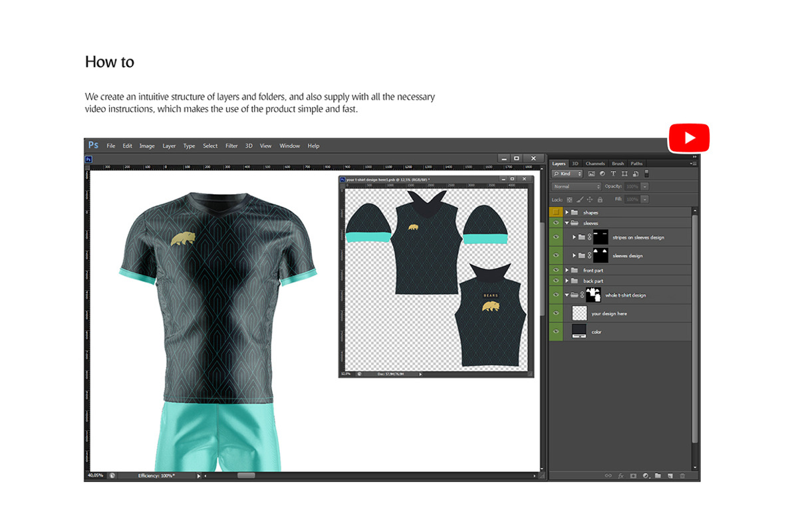The height and width of the screenshot is (532, 798).
Task: Open the Edit menu
Action: click(127, 146)
